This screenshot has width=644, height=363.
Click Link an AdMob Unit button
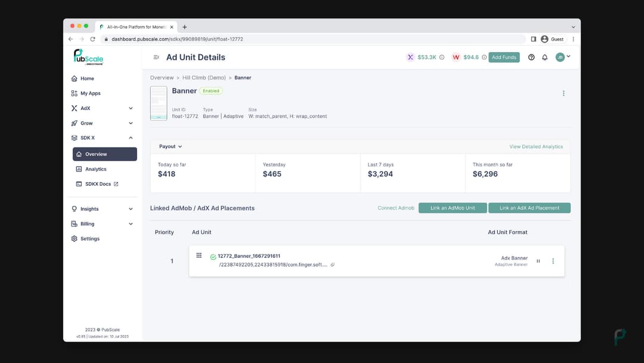453,208
